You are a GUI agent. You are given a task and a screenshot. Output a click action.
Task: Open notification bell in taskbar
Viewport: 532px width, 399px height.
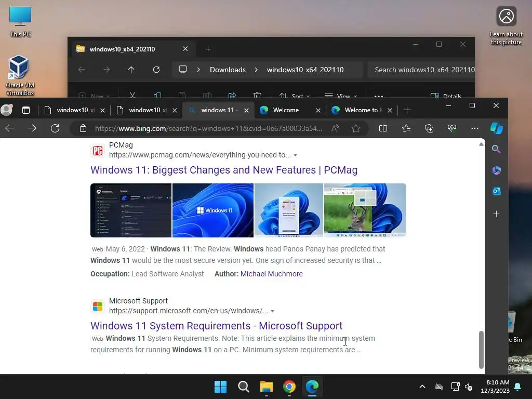pyautogui.click(x=518, y=387)
